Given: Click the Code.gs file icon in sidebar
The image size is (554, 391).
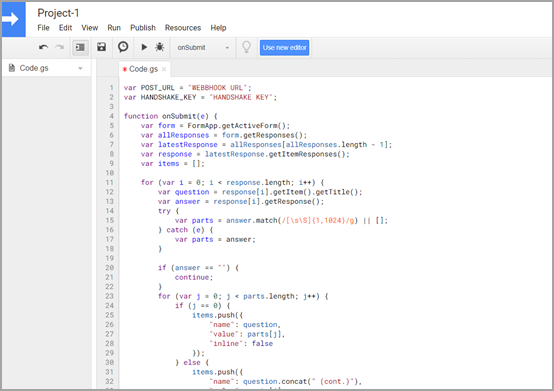Looking at the screenshot, I should click(x=12, y=68).
